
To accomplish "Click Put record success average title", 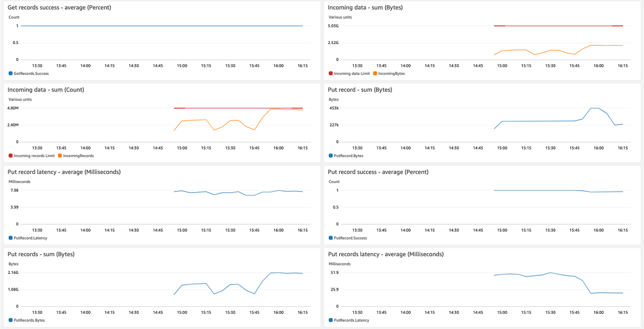I will pyautogui.click(x=378, y=172).
